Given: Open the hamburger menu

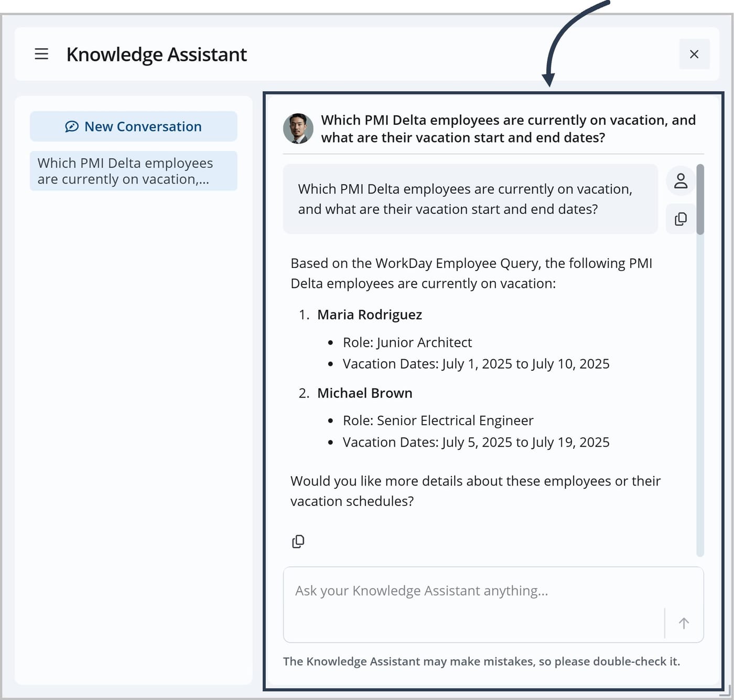Looking at the screenshot, I should point(41,54).
